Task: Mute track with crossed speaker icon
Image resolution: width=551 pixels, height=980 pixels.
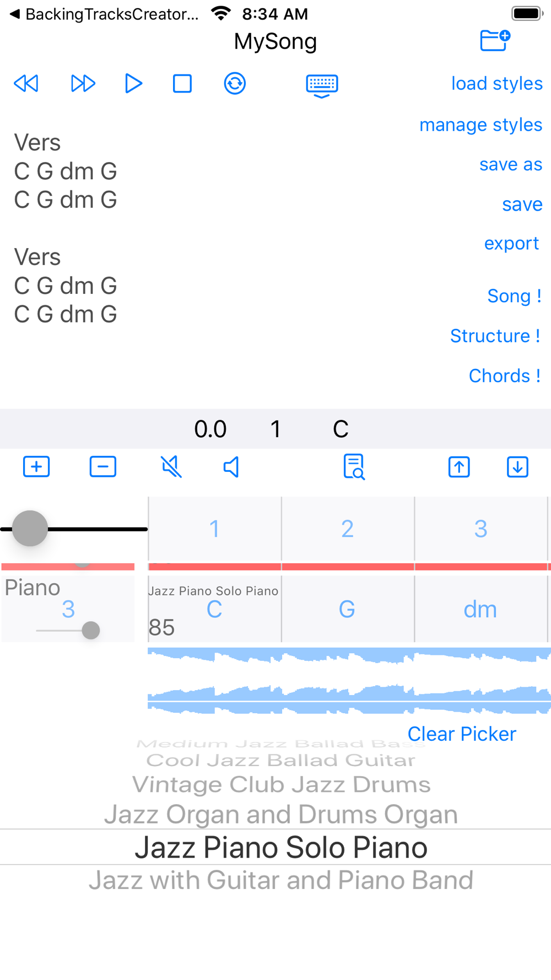Action: tap(171, 467)
